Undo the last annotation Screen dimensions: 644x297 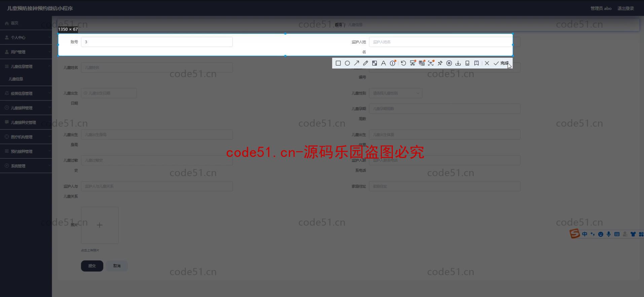tap(403, 63)
